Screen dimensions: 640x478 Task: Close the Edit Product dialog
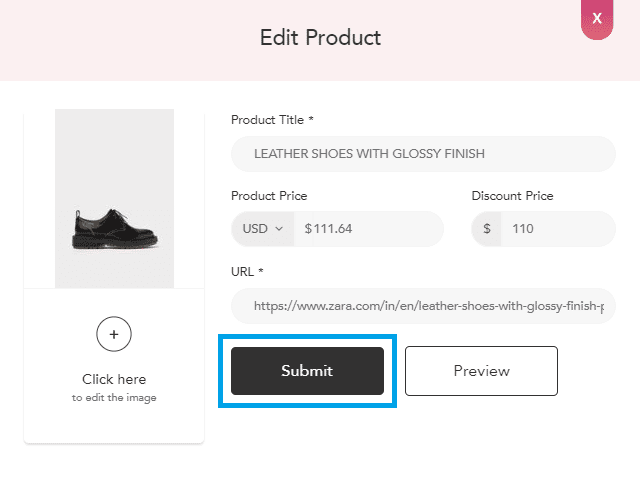coord(597,19)
